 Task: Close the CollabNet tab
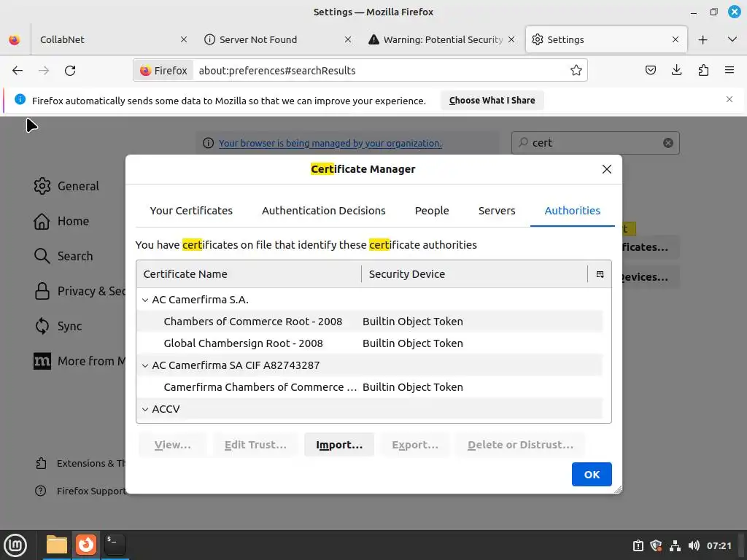click(183, 39)
